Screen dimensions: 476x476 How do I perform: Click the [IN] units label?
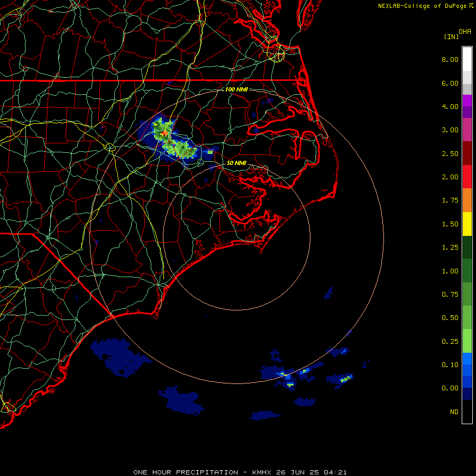[451, 36]
